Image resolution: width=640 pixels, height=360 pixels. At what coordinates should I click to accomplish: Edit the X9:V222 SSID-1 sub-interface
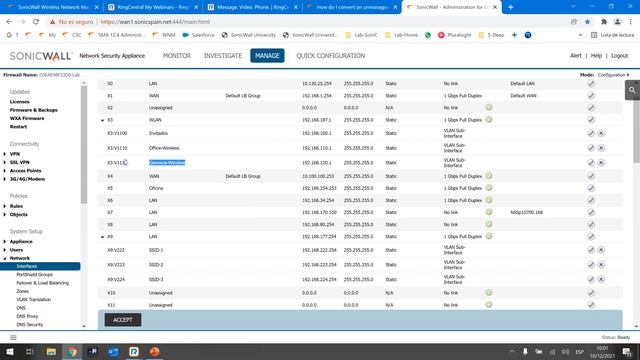pos(591,250)
